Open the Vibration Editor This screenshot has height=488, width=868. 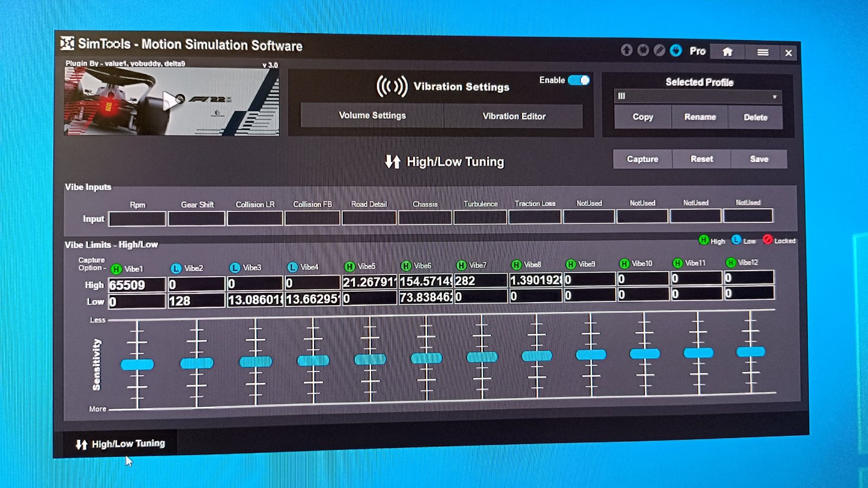click(x=514, y=116)
